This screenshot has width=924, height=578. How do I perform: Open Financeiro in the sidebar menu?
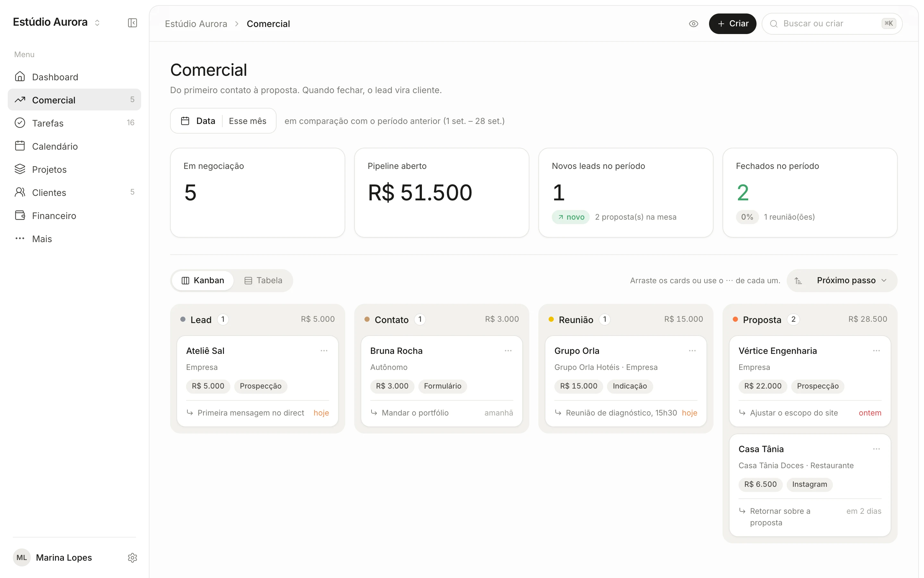pyautogui.click(x=74, y=215)
